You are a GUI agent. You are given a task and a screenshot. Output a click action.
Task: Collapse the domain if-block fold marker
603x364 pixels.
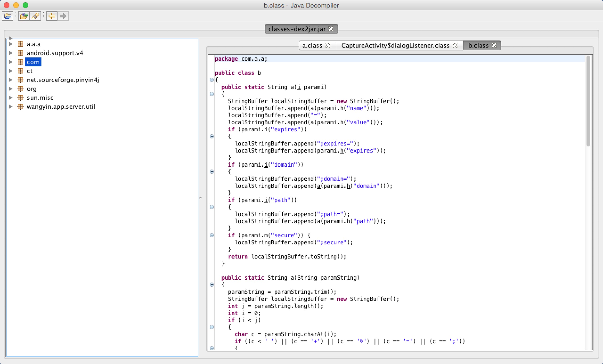(x=212, y=171)
